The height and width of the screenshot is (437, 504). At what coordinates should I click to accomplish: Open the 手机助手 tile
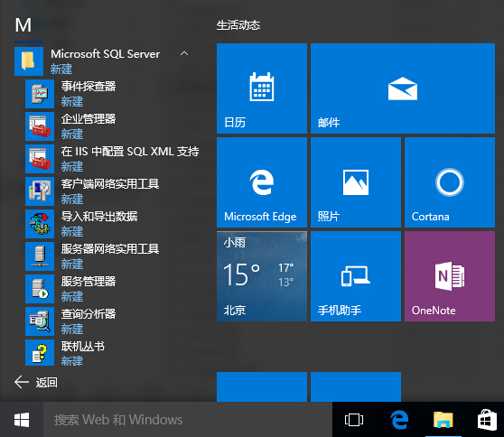pyautogui.click(x=356, y=276)
